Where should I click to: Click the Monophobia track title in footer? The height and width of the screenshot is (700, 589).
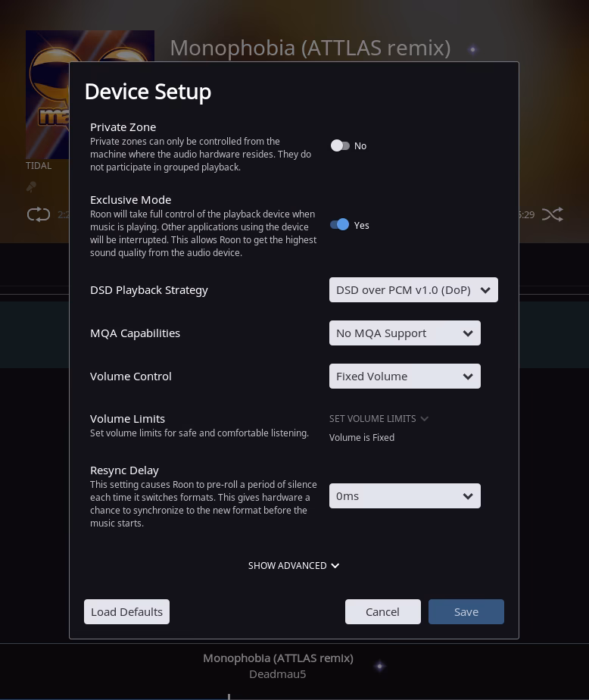(x=278, y=658)
